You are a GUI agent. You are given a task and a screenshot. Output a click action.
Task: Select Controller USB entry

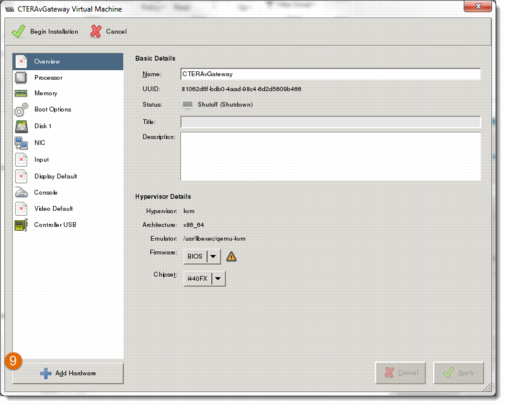(x=68, y=225)
